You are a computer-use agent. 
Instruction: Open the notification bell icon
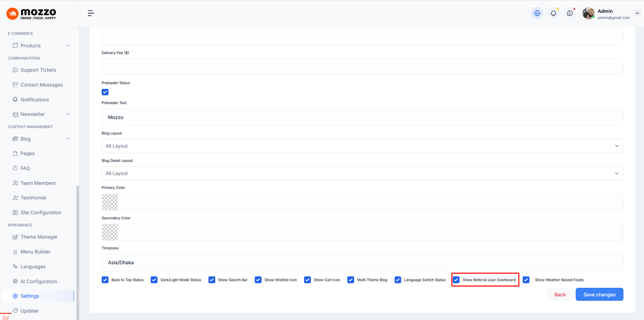(553, 13)
